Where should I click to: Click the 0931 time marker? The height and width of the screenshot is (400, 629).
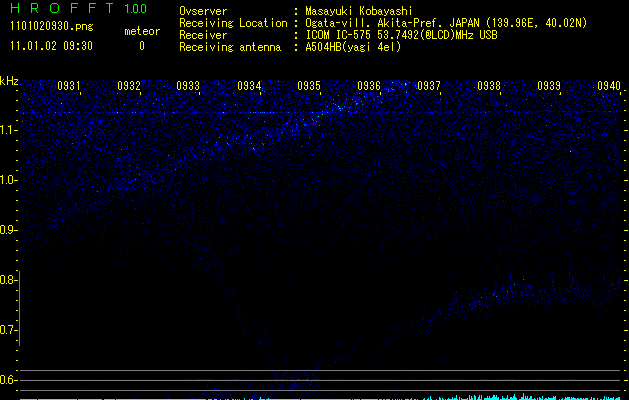click(x=69, y=86)
